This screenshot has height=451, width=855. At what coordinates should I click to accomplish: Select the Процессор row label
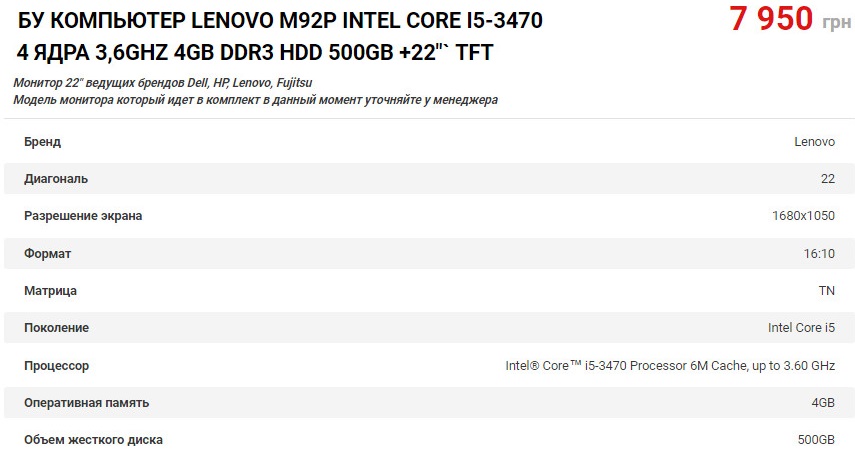click(56, 366)
